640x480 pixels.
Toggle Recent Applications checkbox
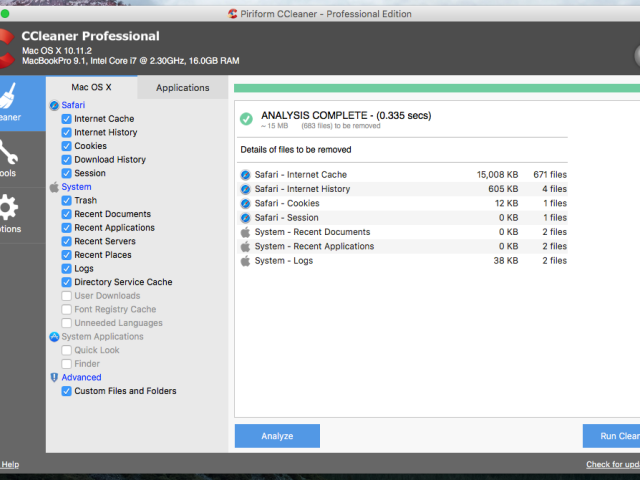67,228
